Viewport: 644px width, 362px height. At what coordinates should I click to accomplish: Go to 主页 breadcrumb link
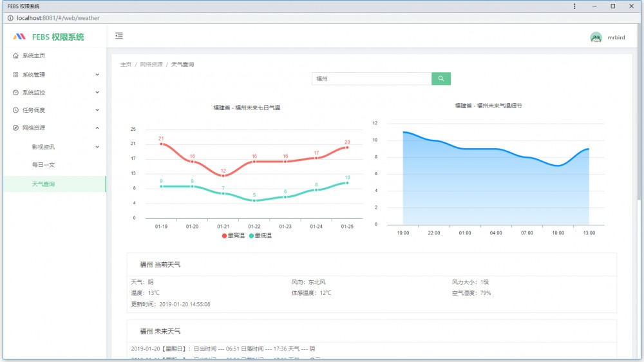pyautogui.click(x=126, y=64)
